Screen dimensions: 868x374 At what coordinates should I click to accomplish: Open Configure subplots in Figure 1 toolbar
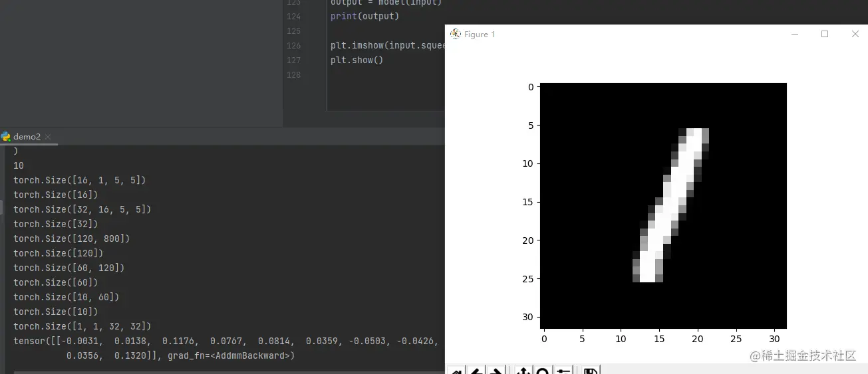pos(563,371)
